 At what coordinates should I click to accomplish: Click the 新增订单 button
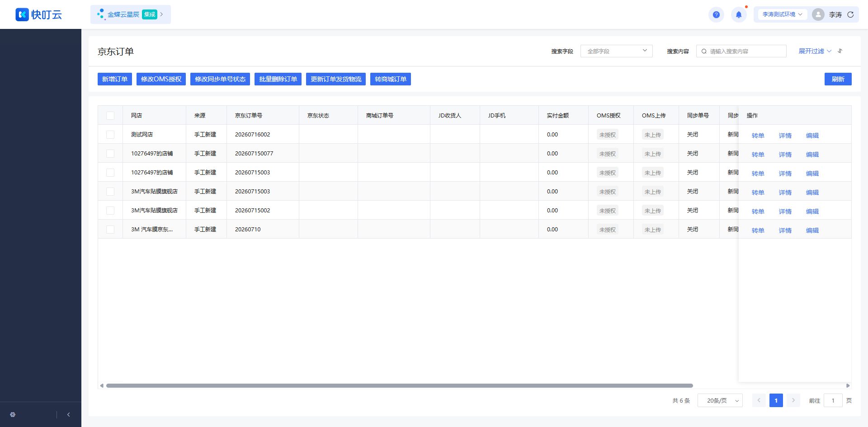[x=115, y=79]
